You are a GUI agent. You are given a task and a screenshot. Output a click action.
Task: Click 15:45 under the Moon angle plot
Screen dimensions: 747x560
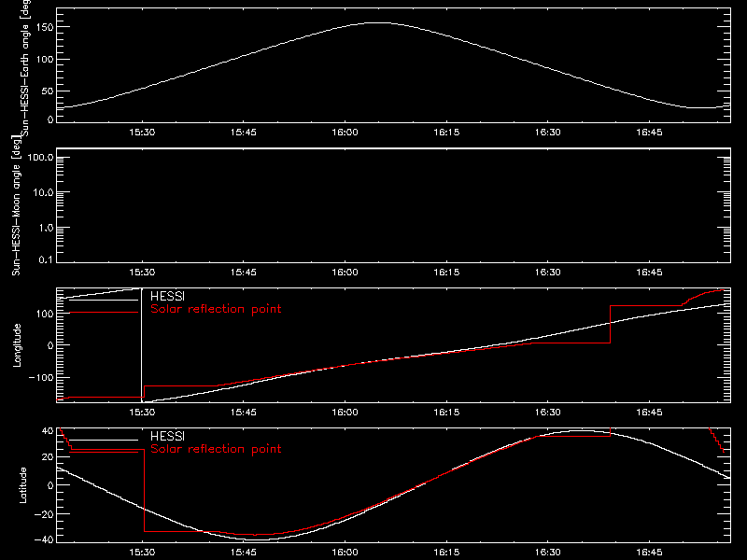pyautogui.click(x=244, y=273)
